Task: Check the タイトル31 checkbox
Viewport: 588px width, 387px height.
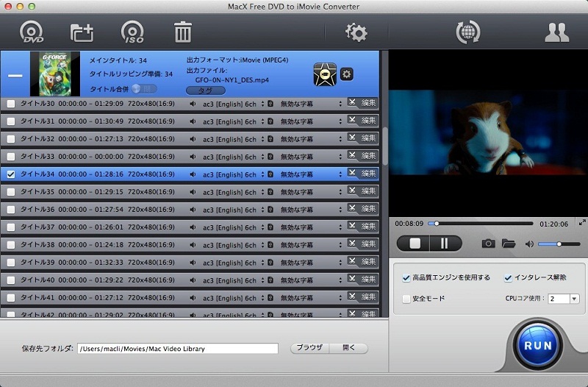Action: [x=11, y=121]
